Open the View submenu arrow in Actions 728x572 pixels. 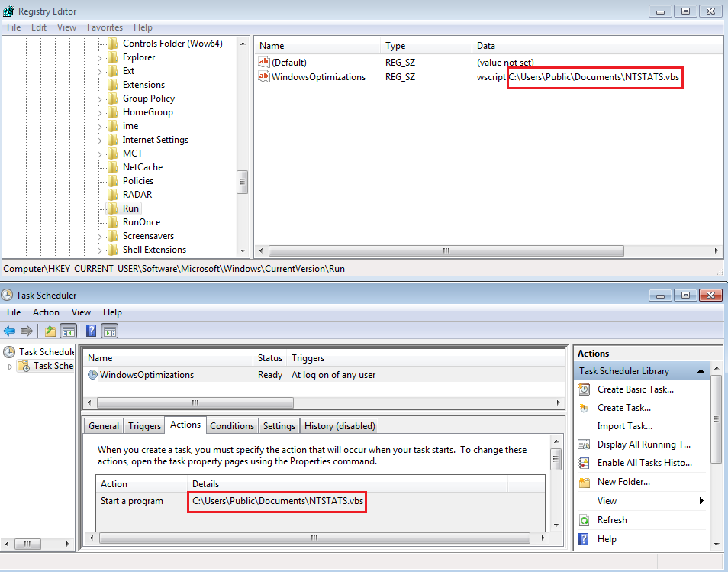[x=701, y=501]
